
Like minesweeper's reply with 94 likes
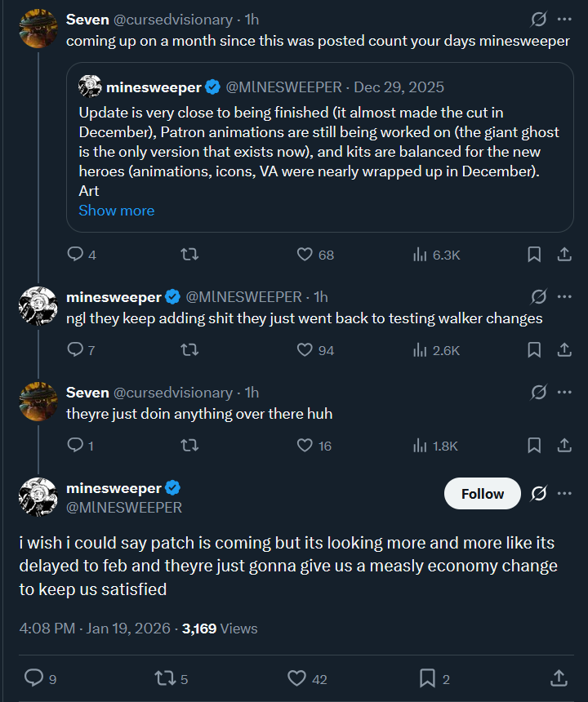point(305,350)
